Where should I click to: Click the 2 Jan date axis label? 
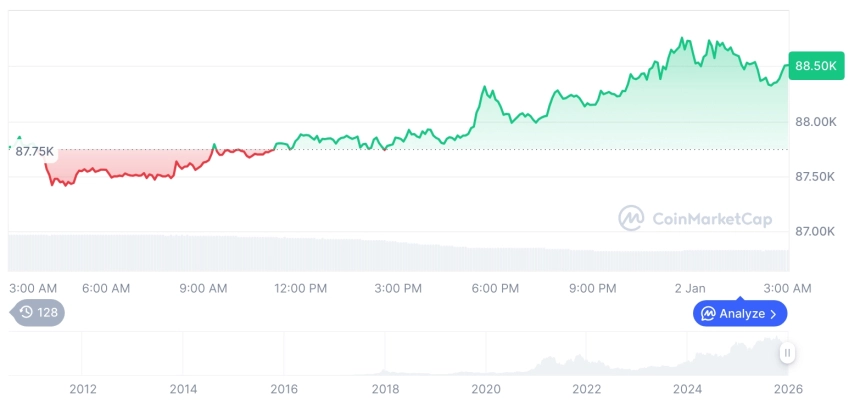689,288
